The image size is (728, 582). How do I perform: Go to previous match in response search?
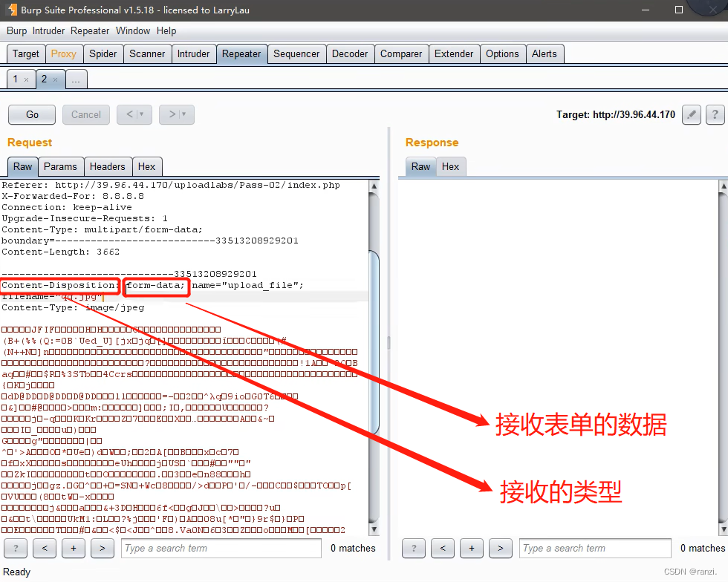click(x=443, y=548)
